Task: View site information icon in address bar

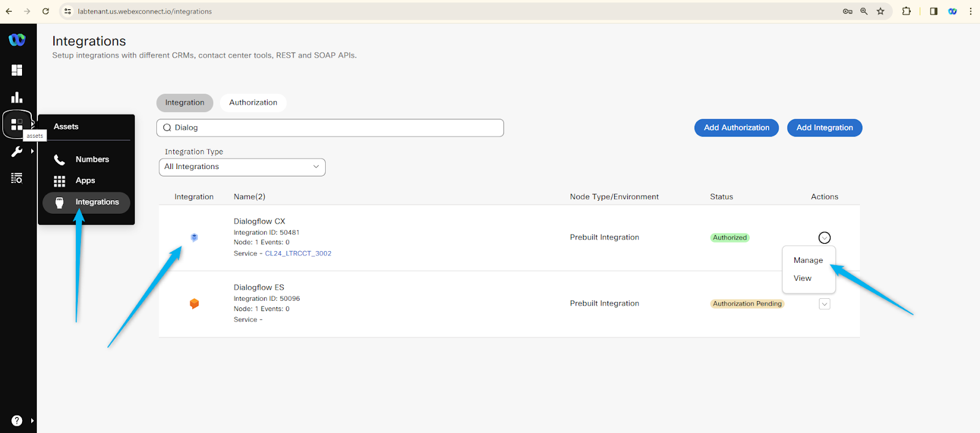Action: (67, 11)
